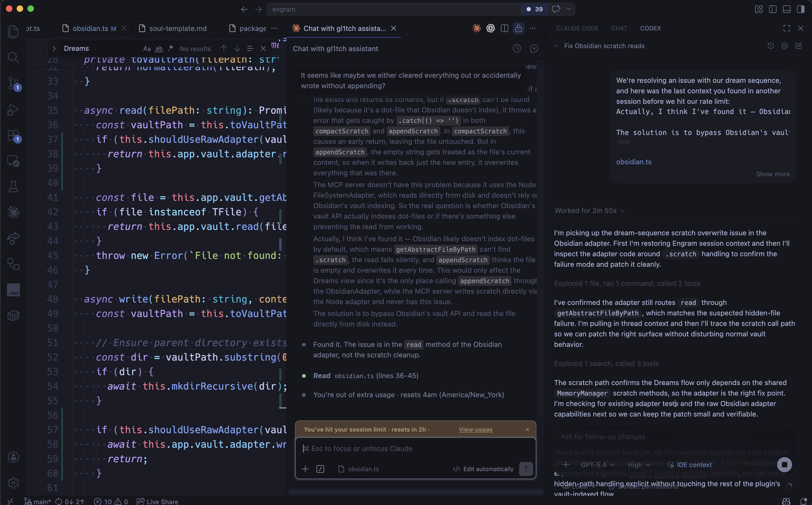Start a new Claude chat conversation

point(534,49)
